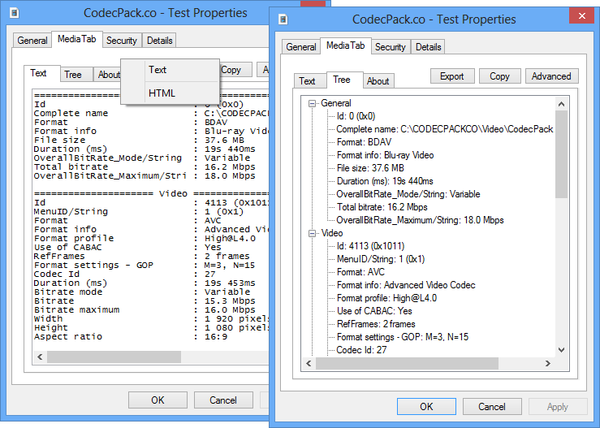Screen dimensions: 600x428
Task: Confirm with OK in the front window
Action: (x=426, y=407)
